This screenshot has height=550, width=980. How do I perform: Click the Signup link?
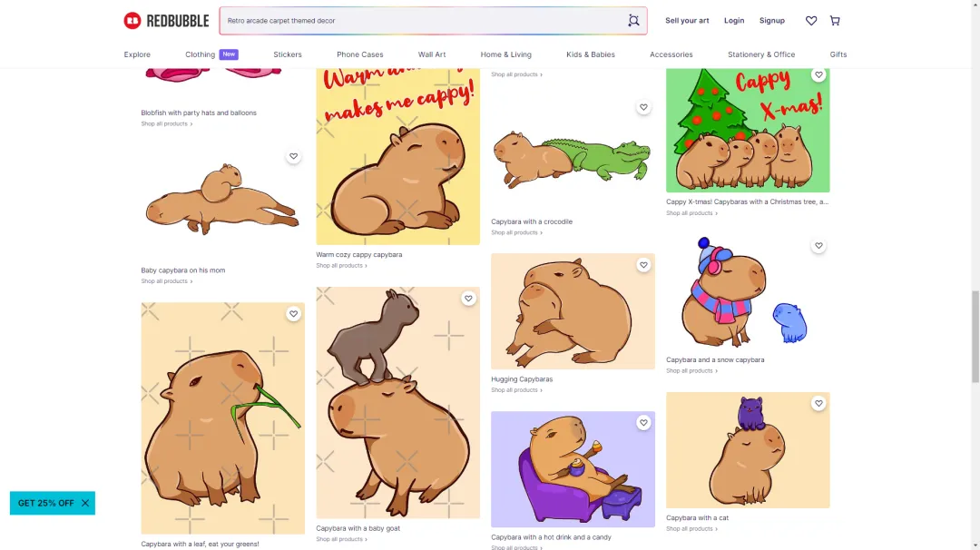tap(772, 21)
